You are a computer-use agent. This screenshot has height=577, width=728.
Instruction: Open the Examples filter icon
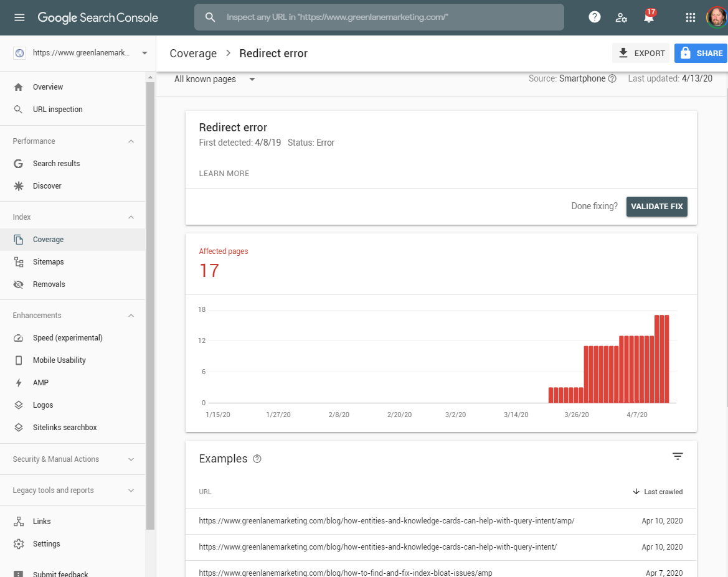(678, 456)
